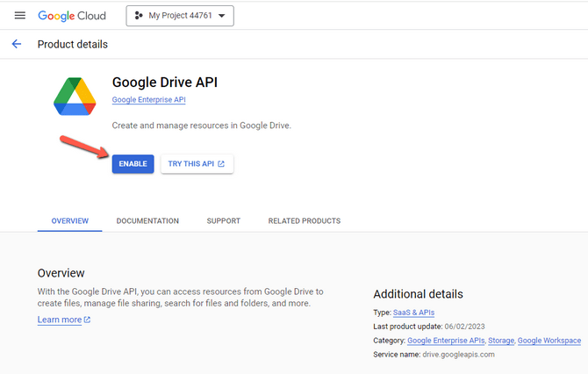Open the hamburger navigation menu
The image size is (588, 374).
point(20,16)
